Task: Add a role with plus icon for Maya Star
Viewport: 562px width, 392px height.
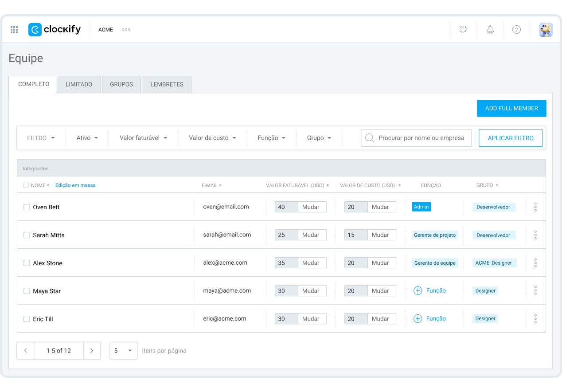Action: point(418,291)
